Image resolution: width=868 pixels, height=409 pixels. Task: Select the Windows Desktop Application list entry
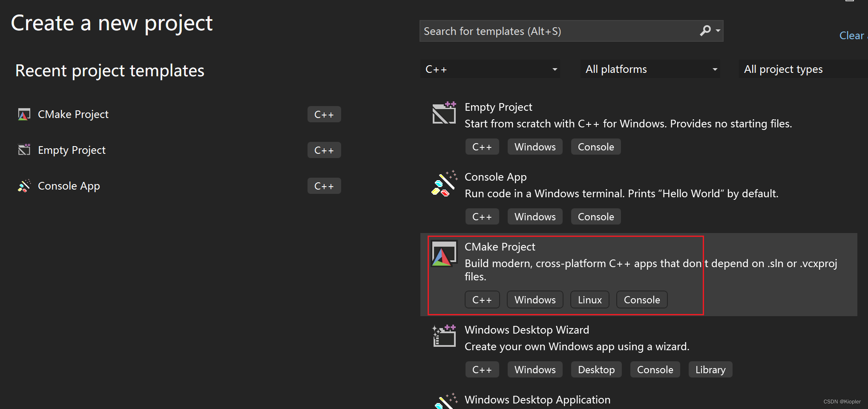pyautogui.click(x=537, y=400)
